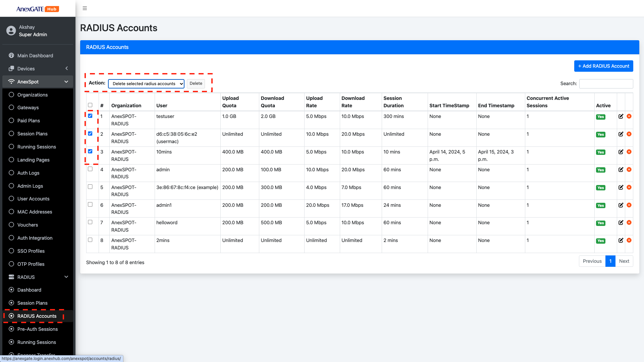
Task: Open the Action dropdown menu
Action: (x=146, y=83)
